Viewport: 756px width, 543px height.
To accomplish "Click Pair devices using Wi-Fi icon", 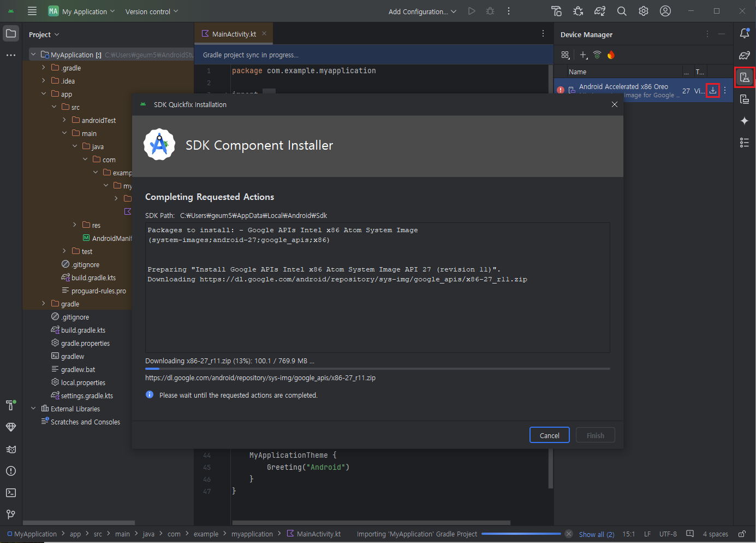I will click(x=597, y=55).
